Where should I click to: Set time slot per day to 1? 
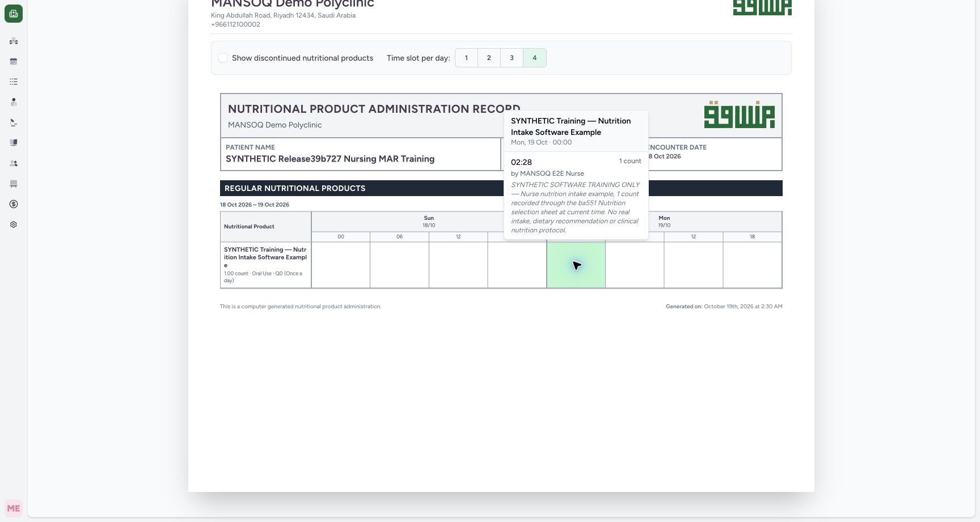(466, 58)
